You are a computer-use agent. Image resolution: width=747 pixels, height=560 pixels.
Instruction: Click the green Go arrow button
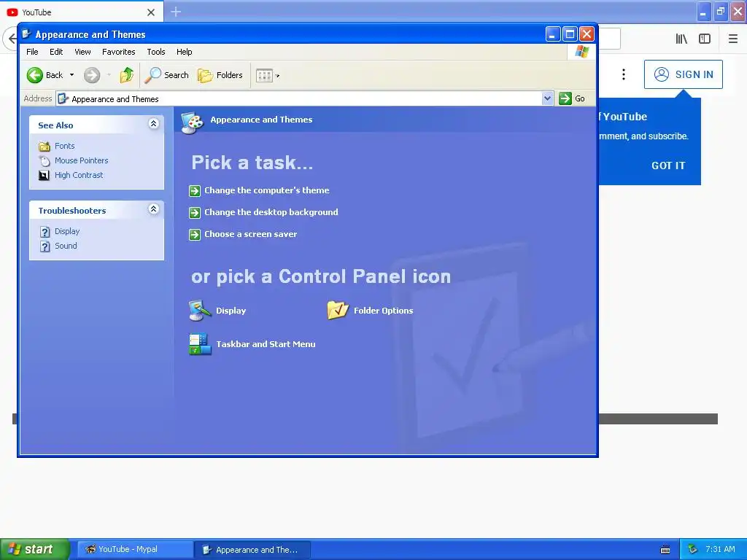click(565, 98)
